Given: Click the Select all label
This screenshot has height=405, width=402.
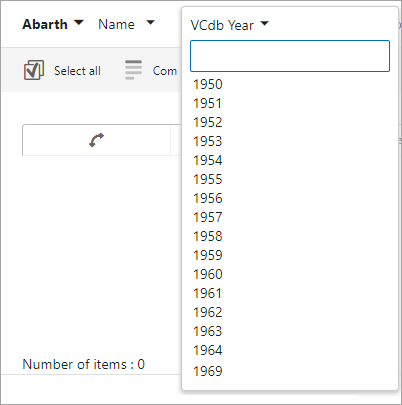Looking at the screenshot, I should (77, 71).
